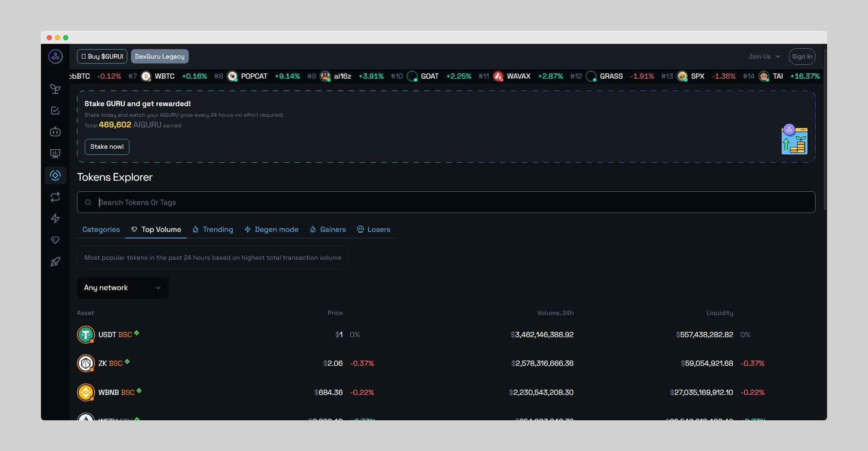Switch to the Gainers tab
Viewport: 868px width, 451px height.
click(328, 229)
